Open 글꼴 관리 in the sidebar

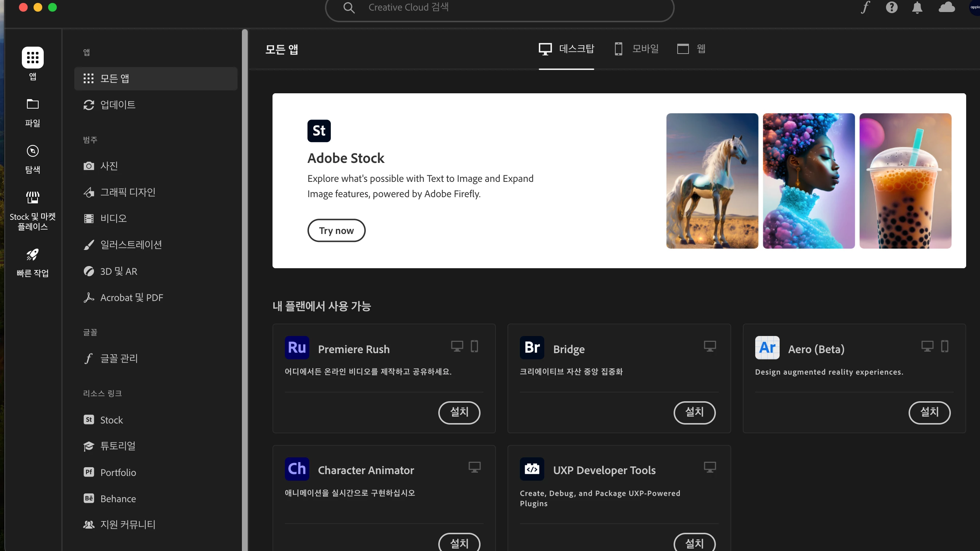click(x=156, y=358)
